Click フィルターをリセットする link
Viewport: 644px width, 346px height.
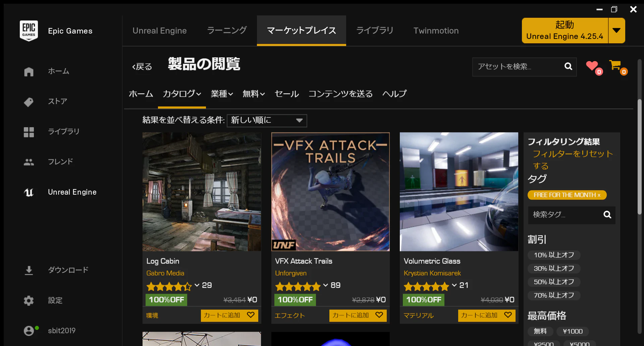coord(573,160)
